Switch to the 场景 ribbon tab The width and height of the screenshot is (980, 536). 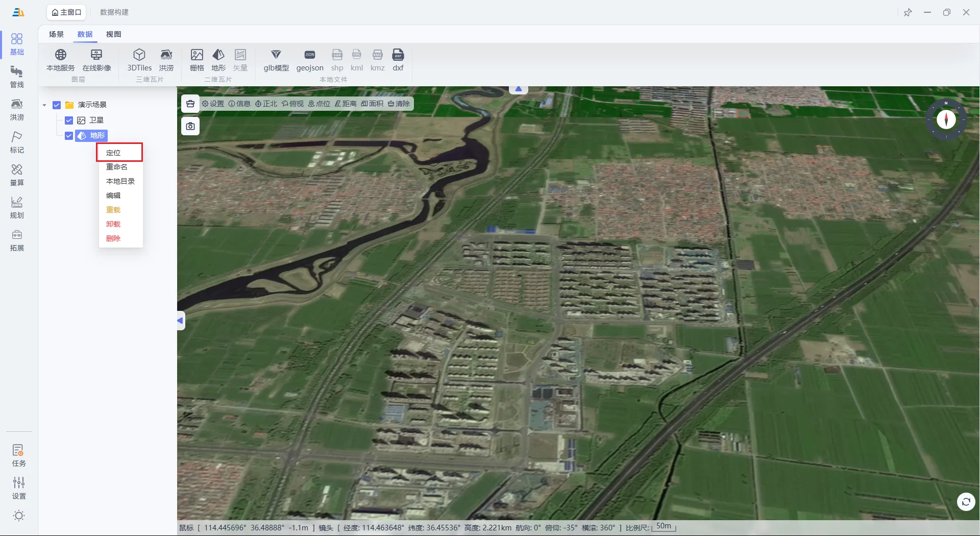(x=56, y=34)
